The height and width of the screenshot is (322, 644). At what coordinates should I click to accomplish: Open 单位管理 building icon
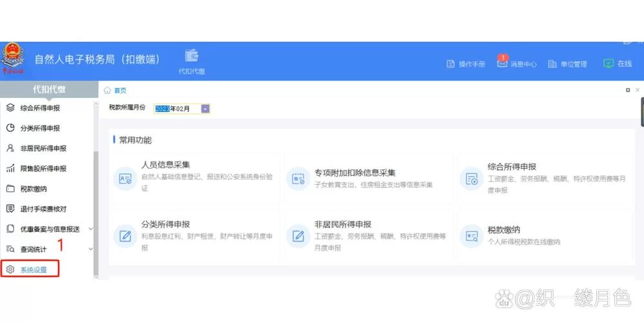coord(553,64)
